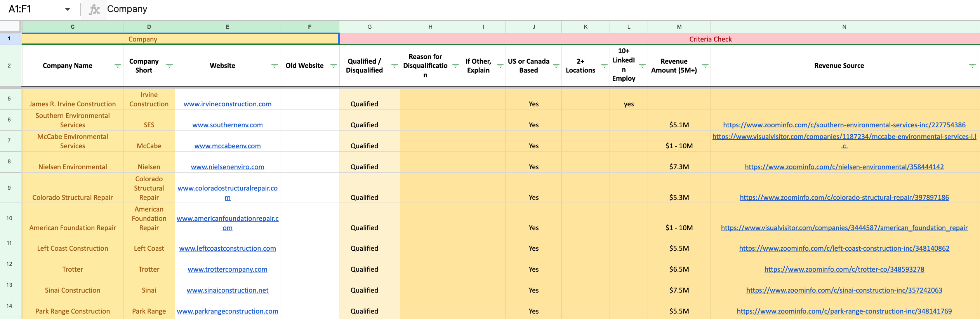Viewport: 980px width, 319px height.
Task: Select column D header
Action: point(149,27)
